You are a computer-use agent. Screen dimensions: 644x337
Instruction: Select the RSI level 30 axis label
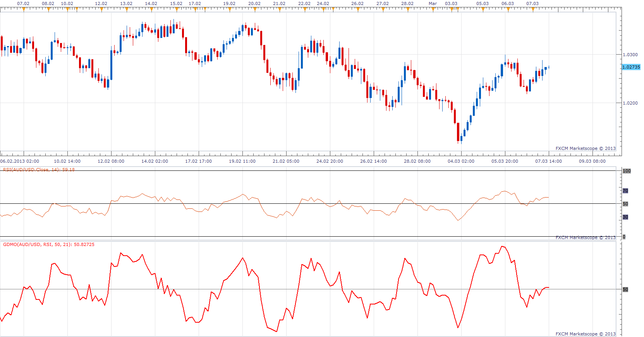coord(625,217)
